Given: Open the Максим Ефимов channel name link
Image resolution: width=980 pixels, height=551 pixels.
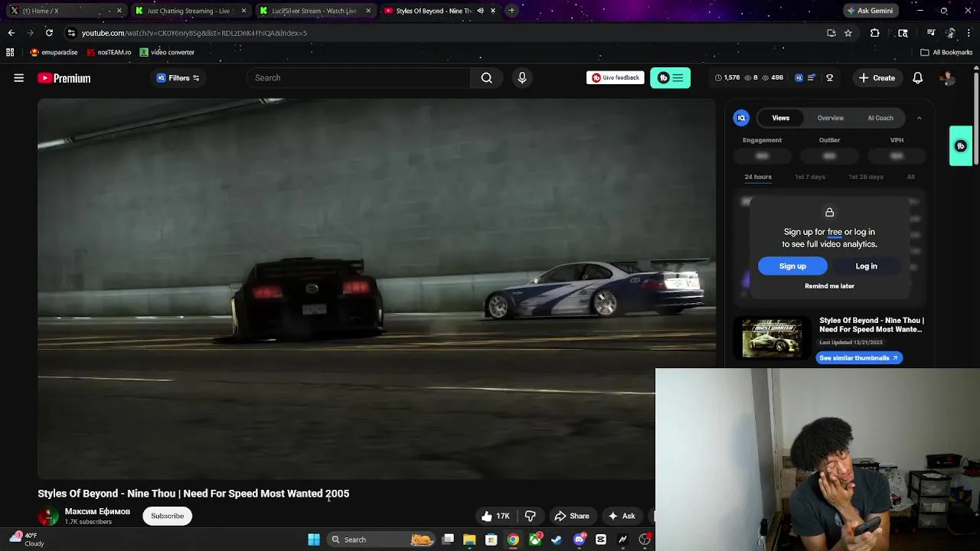Looking at the screenshot, I should pos(97,511).
